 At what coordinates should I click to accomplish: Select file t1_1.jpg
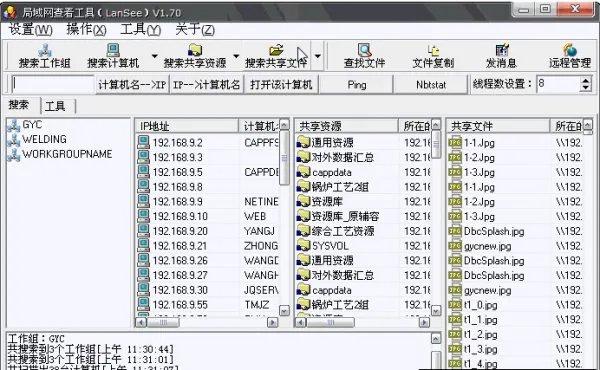480,319
